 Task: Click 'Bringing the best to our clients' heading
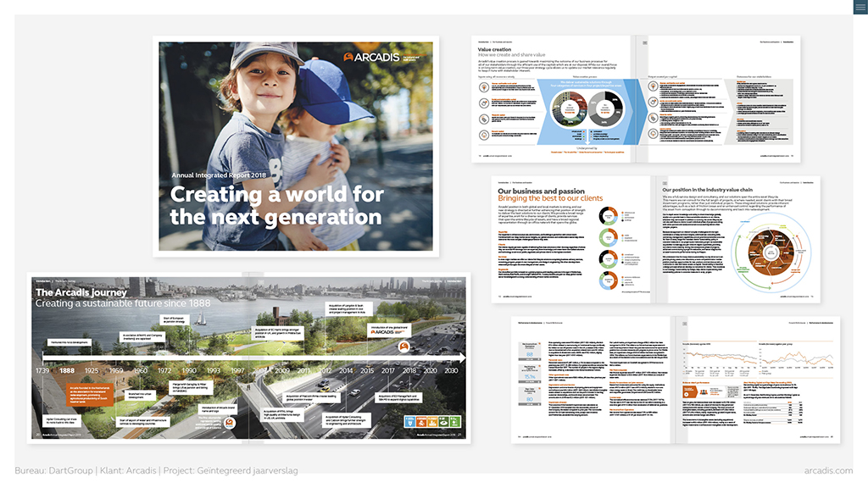pos(550,198)
